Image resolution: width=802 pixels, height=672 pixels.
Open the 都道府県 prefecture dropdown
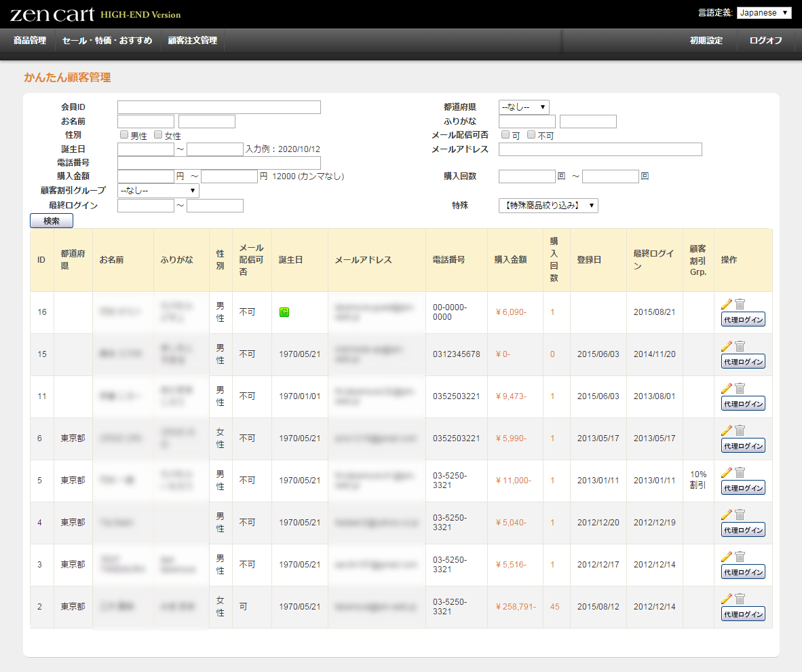click(x=524, y=107)
